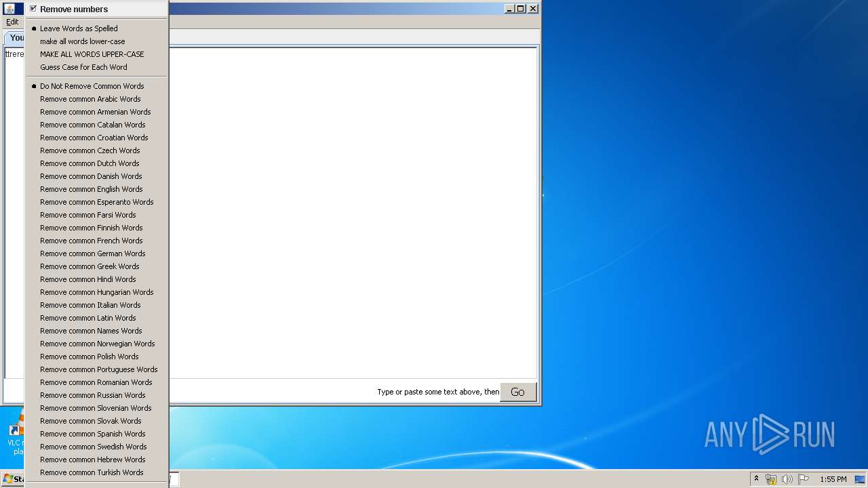Click Show desktop icon beside the clock
868x488 pixels.
(860, 479)
